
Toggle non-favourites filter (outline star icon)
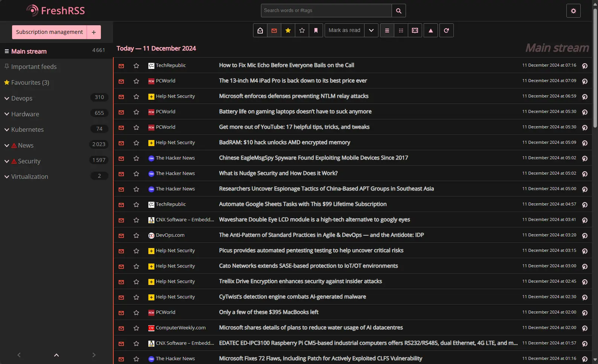(x=302, y=30)
